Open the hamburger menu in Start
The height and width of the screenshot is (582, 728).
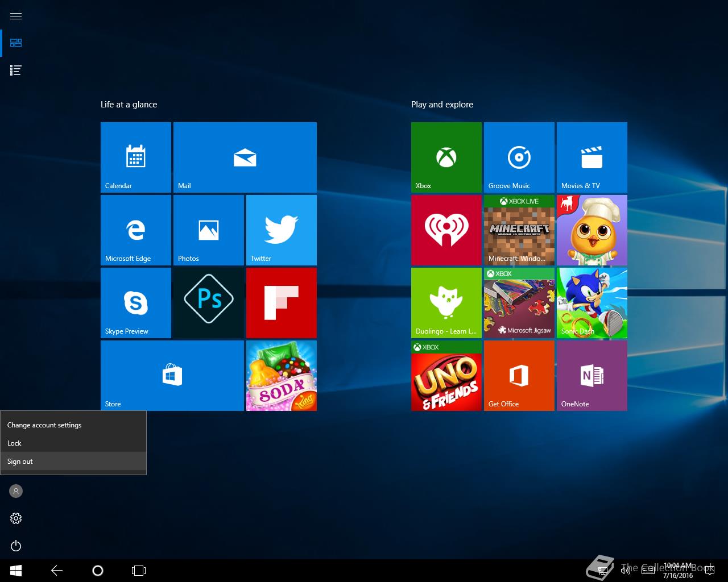pyautogui.click(x=16, y=16)
